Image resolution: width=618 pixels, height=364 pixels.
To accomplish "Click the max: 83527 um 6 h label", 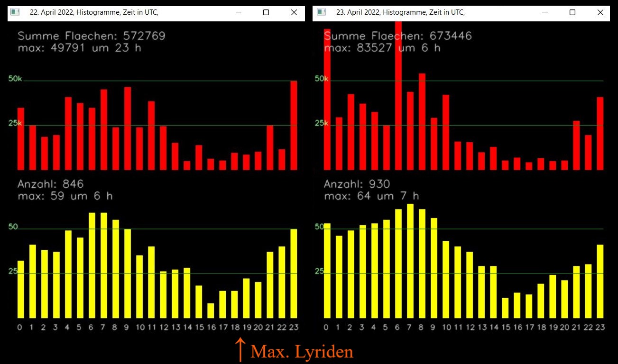I will tap(382, 48).
